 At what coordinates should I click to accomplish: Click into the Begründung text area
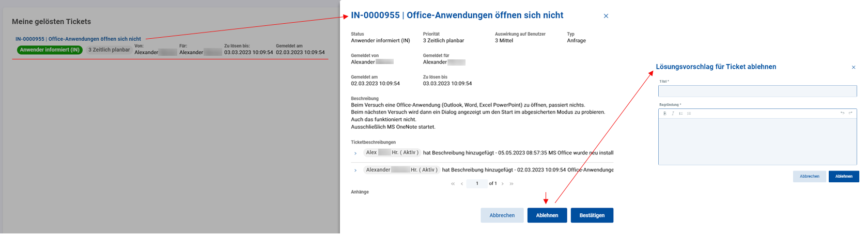pos(757,142)
